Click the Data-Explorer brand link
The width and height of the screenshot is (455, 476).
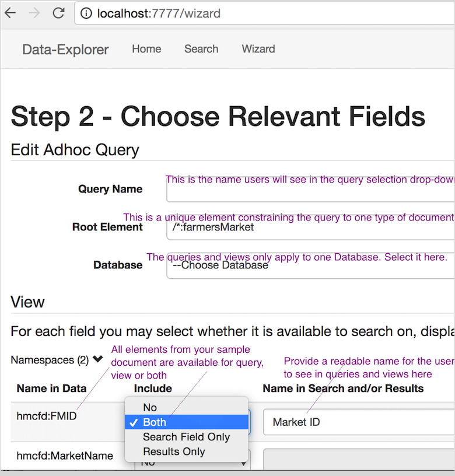[65, 50]
